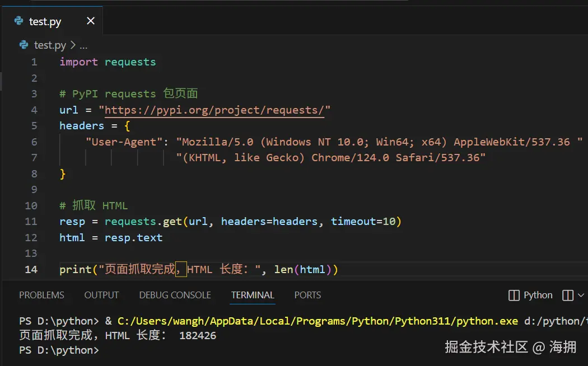Click test.py in the breadcrumb path
Image resolution: width=588 pixels, height=366 pixels.
(x=50, y=45)
